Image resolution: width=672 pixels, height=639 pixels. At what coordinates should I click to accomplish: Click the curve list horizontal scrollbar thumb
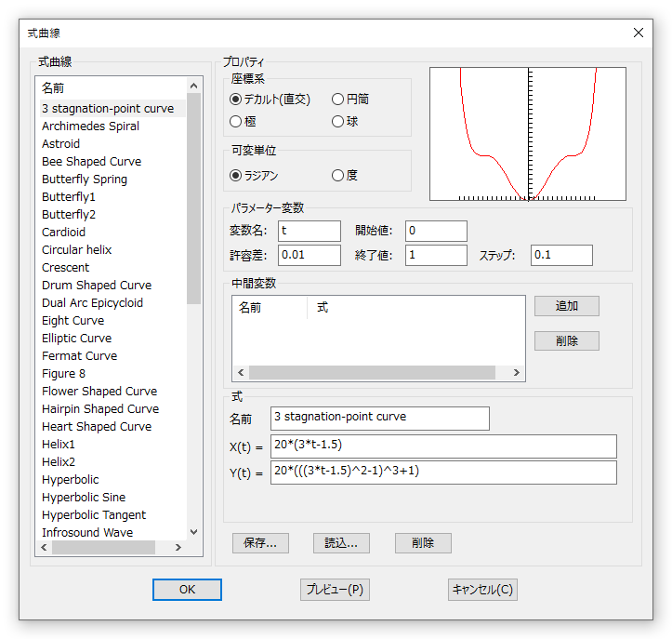coord(103,547)
